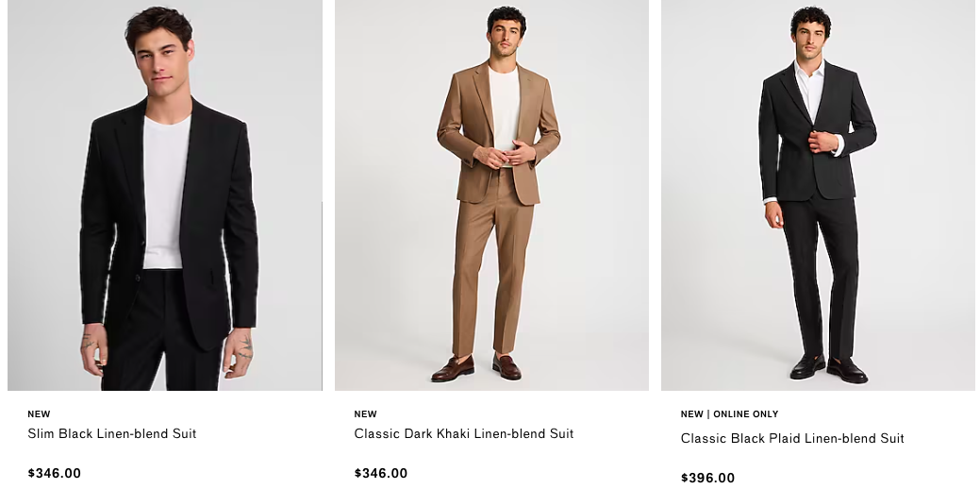Click the NEW badge above Slim Black suit

[x=39, y=414]
